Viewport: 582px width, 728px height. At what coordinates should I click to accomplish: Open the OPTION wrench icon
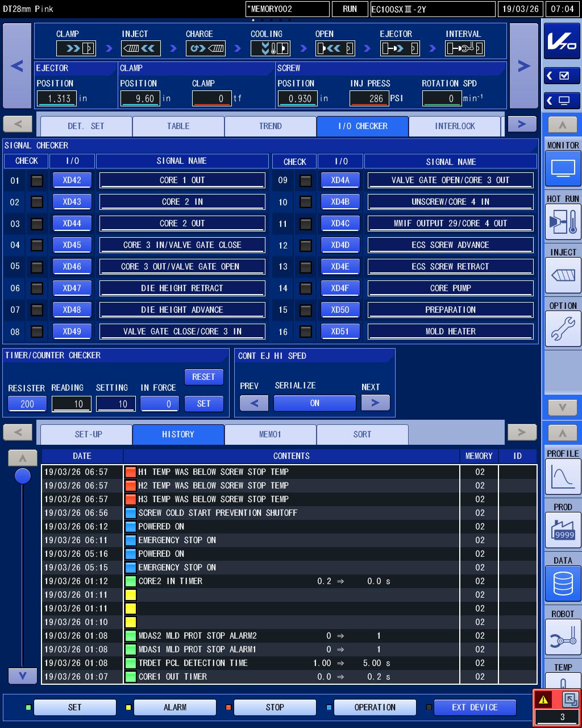(563, 329)
